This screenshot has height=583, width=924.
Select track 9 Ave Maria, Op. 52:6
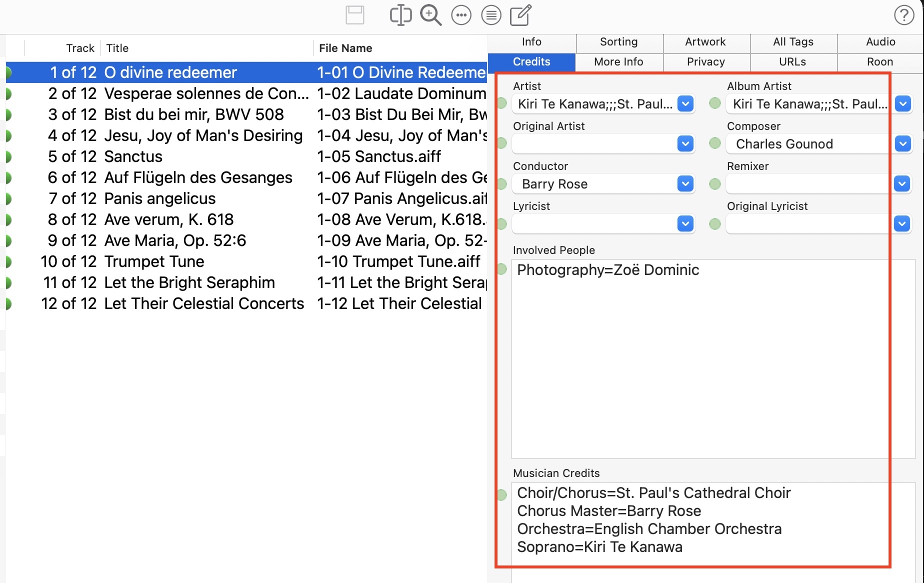point(175,240)
